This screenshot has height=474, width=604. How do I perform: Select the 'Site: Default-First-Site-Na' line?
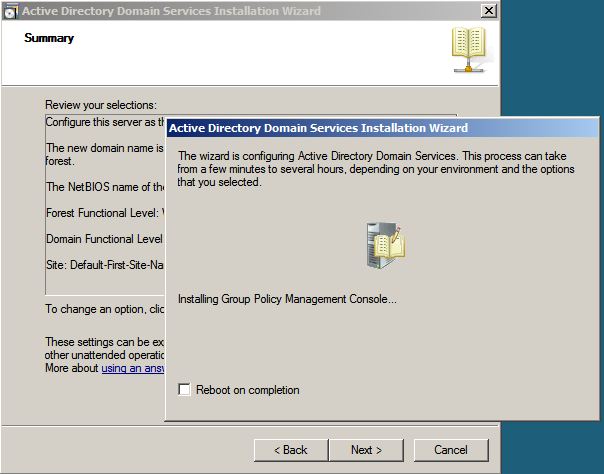(x=105, y=265)
